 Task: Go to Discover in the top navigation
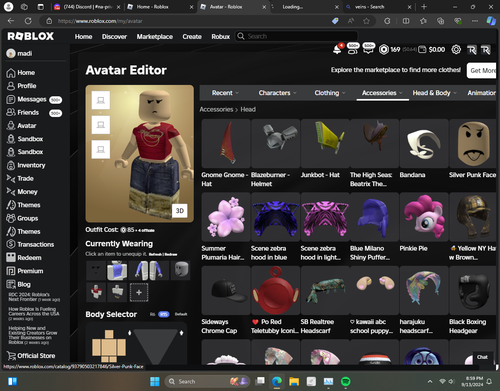click(x=114, y=37)
